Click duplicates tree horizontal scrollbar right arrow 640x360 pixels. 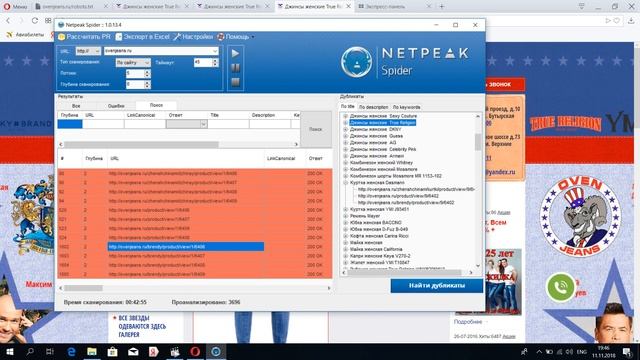click(471, 272)
